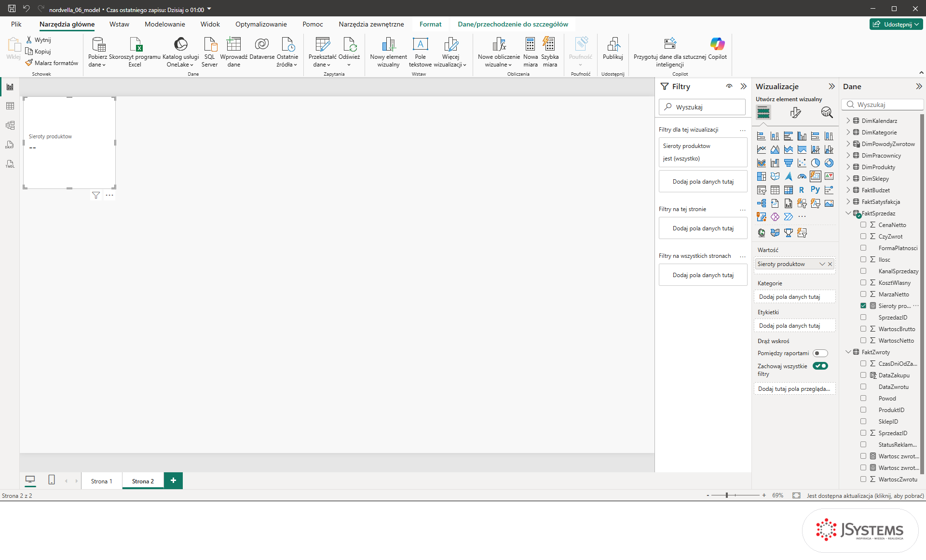Click the zoom slider in status bar
The height and width of the screenshot is (560, 926).
[x=735, y=495]
